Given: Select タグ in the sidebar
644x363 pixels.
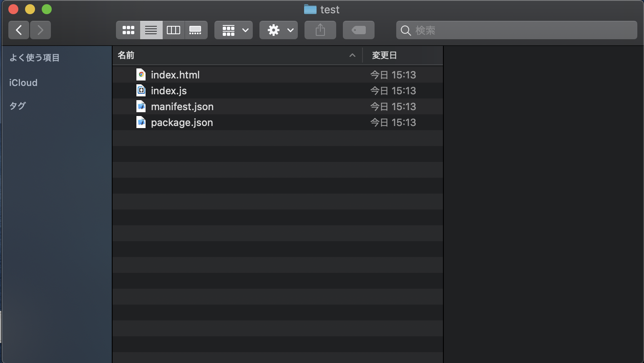Looking at the screenshot, I should [17, 106].
